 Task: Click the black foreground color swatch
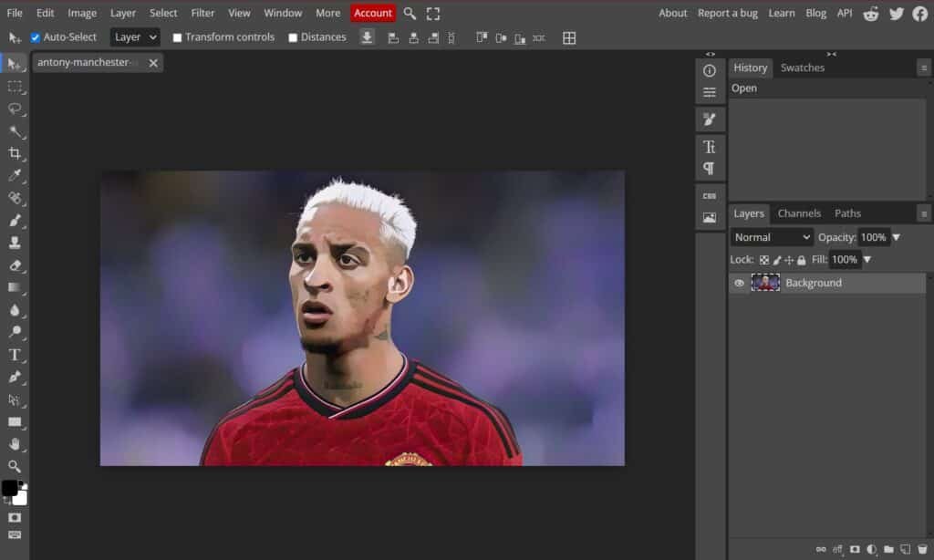9,488
